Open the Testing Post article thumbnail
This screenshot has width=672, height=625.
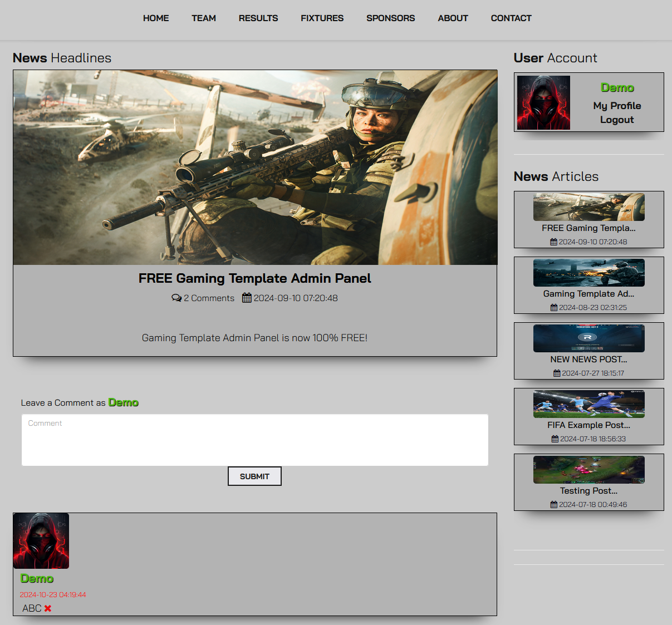(x=588, y=470)
